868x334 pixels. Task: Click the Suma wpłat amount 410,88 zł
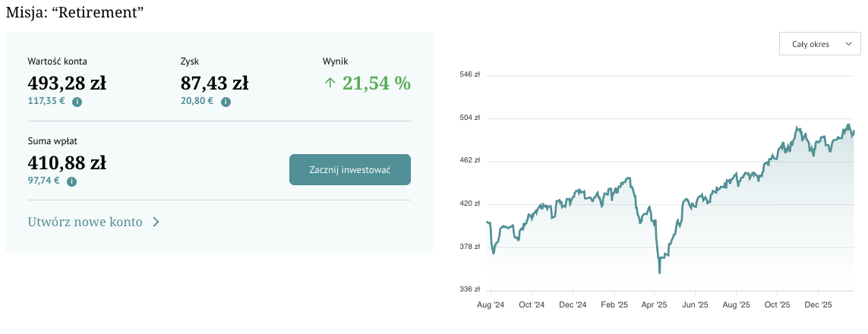tap(67, 162)
